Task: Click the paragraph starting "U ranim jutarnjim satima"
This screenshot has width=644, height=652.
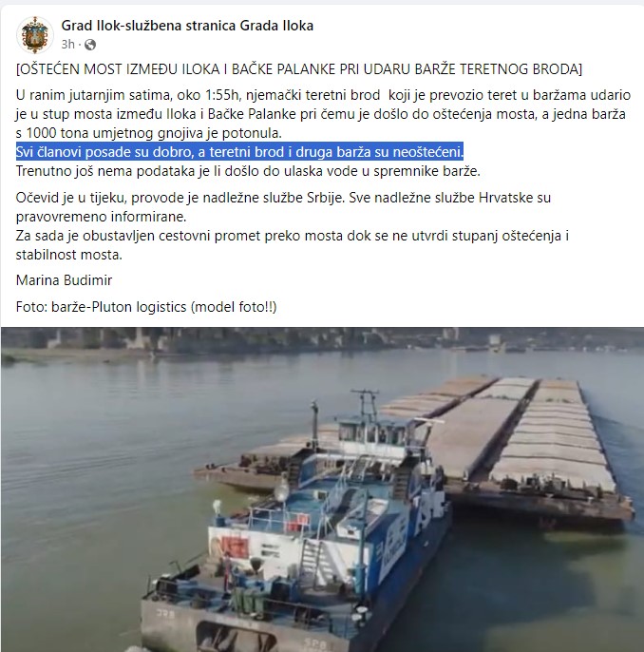Action: click(323, 114)
